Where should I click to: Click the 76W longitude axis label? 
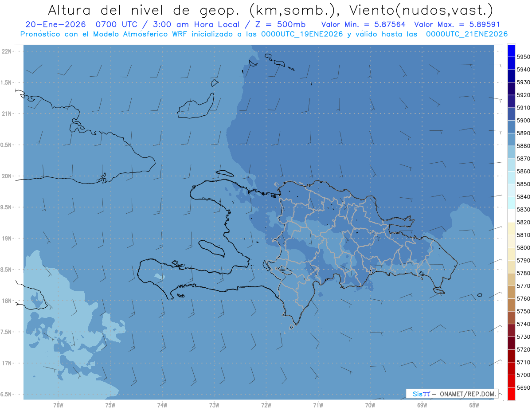pos(58,405)
